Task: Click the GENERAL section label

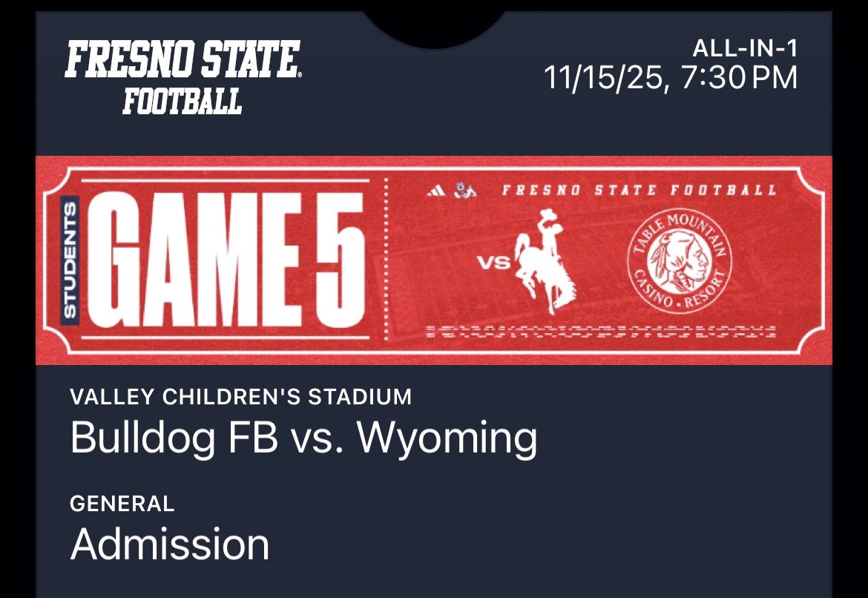Action: pos(122,504)
